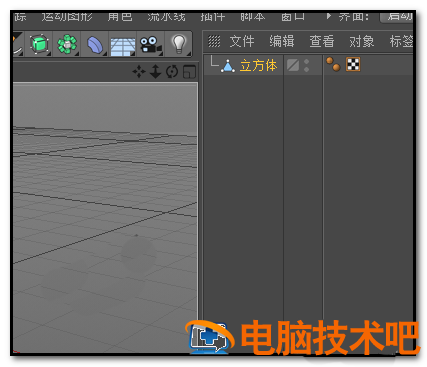This screenshot has width=427, height=367.
Task: Select the UVW checkerboard tag
Action: point(353,64)
